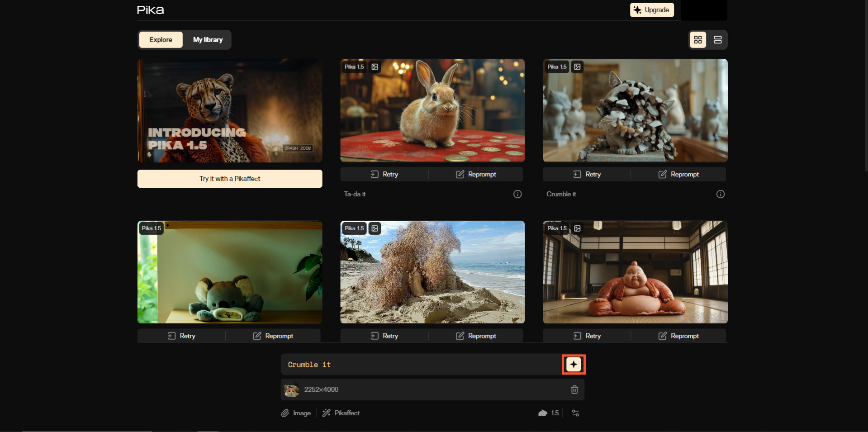Open Pikaffect magic wand option
Viewport: 868px width, 432px height.
(341, 413)
